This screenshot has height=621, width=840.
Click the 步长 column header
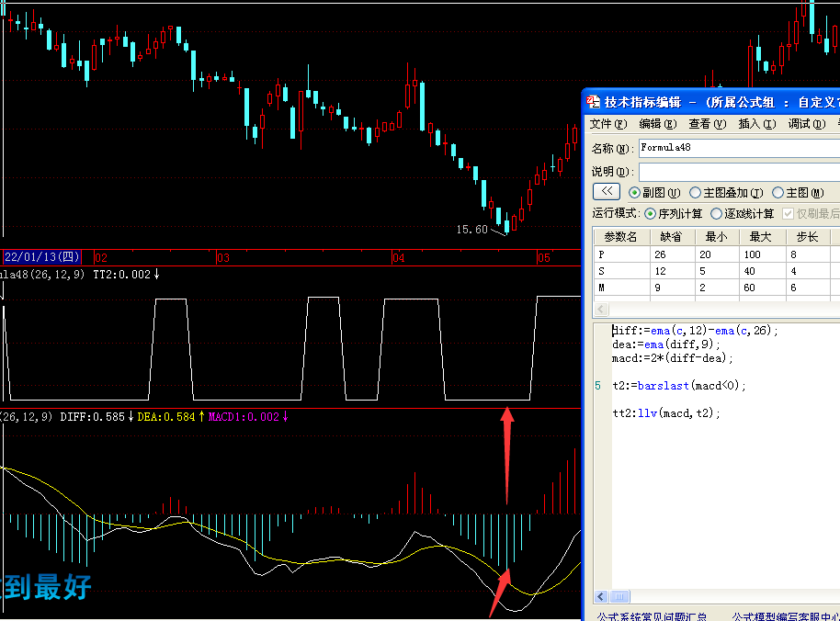[808, 237]
